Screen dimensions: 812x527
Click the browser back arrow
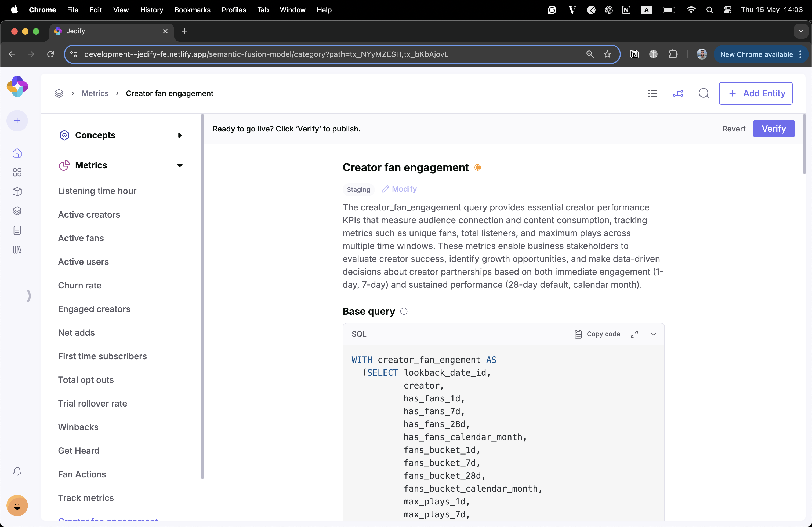coord(12,54)
